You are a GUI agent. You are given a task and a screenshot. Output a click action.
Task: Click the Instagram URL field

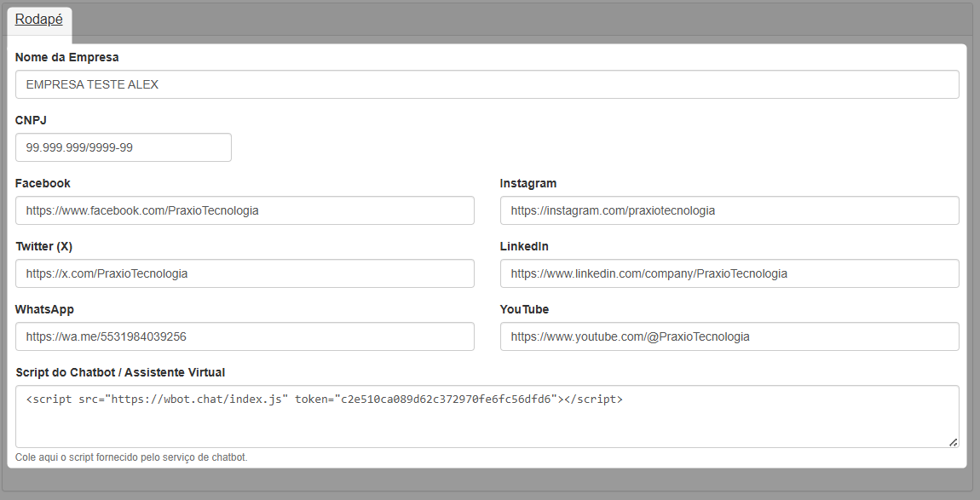(729, 210)
